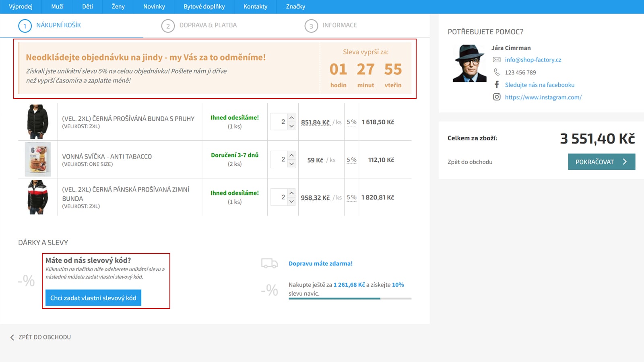644x362 pixels.
Task: Click the step 1 circle icon
Action: coord(25,26)
